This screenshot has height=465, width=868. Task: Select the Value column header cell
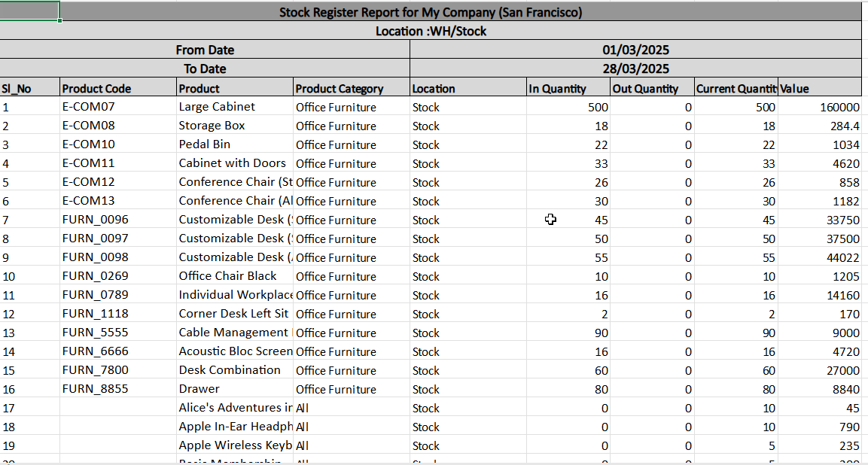[819, 88]
